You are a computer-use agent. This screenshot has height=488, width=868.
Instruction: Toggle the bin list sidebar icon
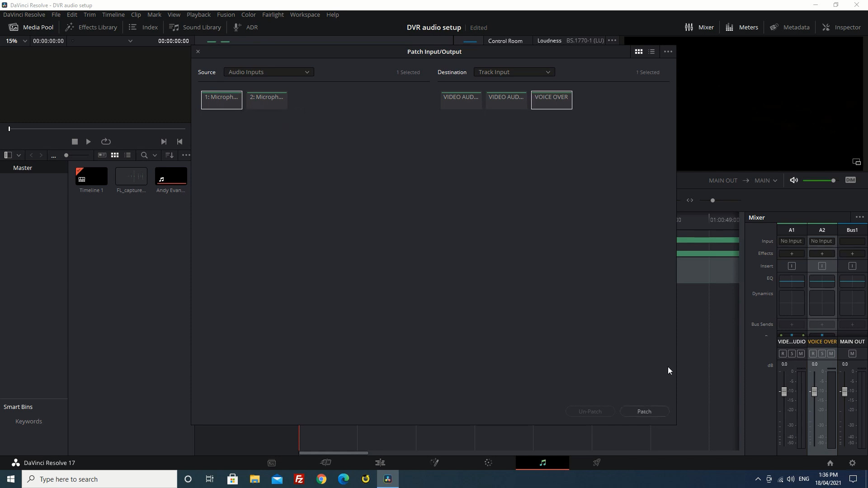(8, 155)
